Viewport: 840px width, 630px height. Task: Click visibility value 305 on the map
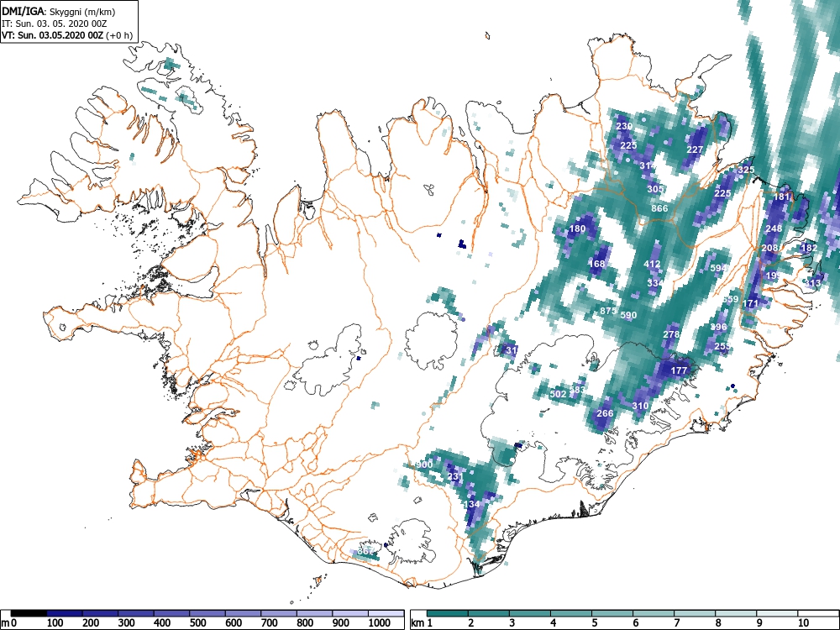655,189
